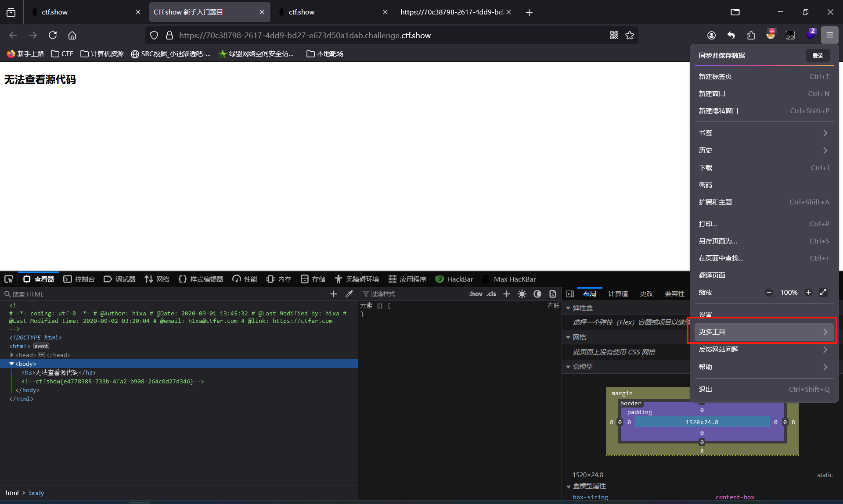Switch to the 控制台 console tab
Screen dimensions: 843x504
point(79,279)
